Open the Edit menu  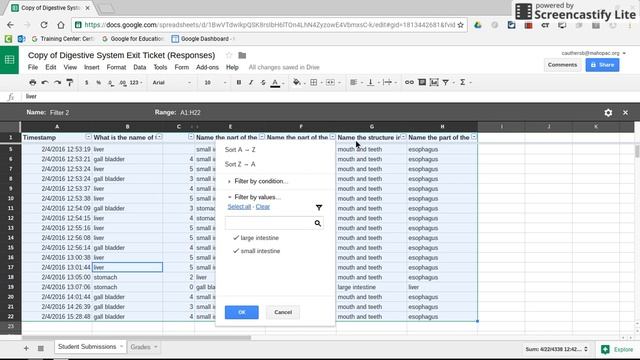click(51, 67)
